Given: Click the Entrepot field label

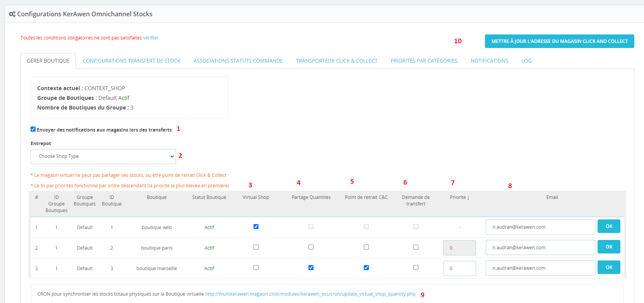Looking at the screenshot, I should click(41, 144).
